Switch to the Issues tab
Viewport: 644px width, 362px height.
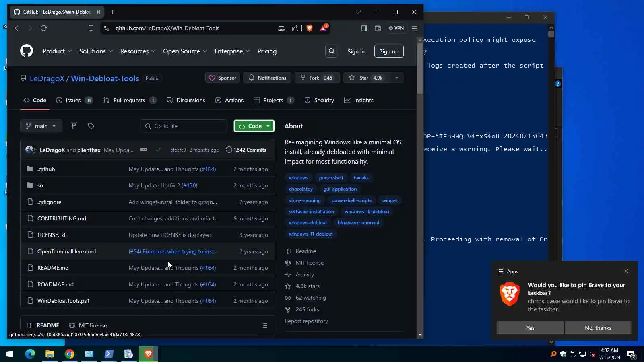click(74, 100)
